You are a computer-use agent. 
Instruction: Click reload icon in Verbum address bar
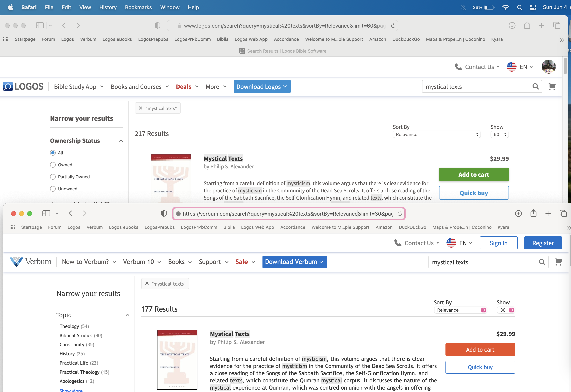(399, 213)
